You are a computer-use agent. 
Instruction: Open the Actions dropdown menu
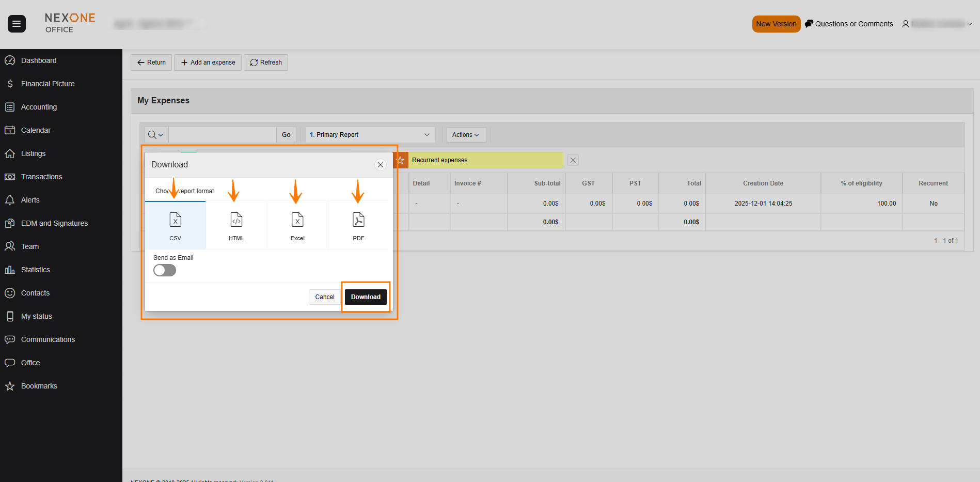click(x=466, y=135)
